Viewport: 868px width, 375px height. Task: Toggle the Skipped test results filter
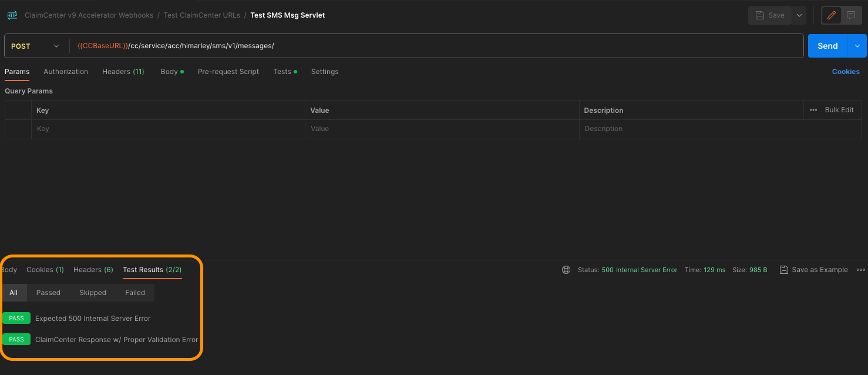[92, 292]
